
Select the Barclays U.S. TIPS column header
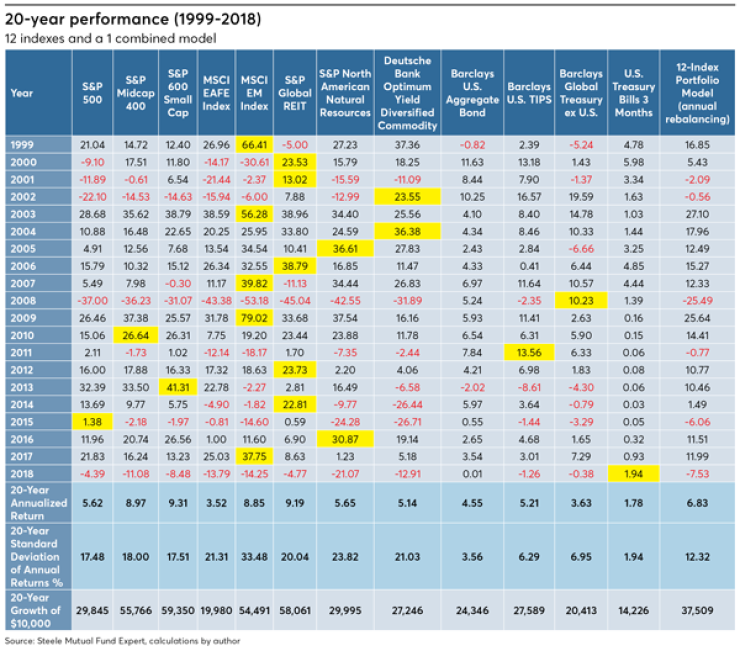529,93
